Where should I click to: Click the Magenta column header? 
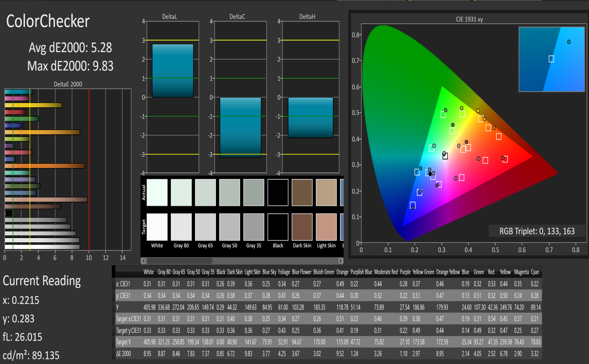click(521, 272)
